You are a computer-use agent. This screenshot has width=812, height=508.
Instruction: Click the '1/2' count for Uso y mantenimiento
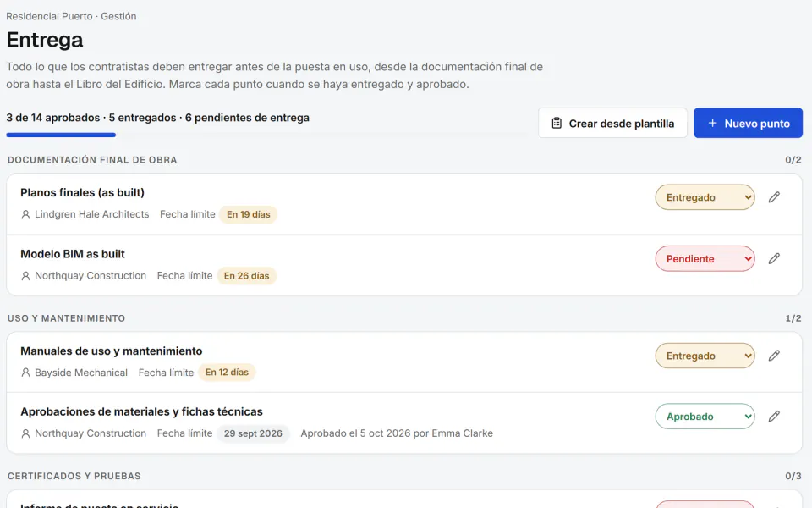[793, 318]
